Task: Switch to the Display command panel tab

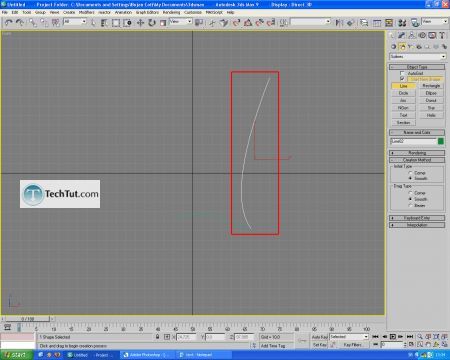Action: [x=432, y=35]
